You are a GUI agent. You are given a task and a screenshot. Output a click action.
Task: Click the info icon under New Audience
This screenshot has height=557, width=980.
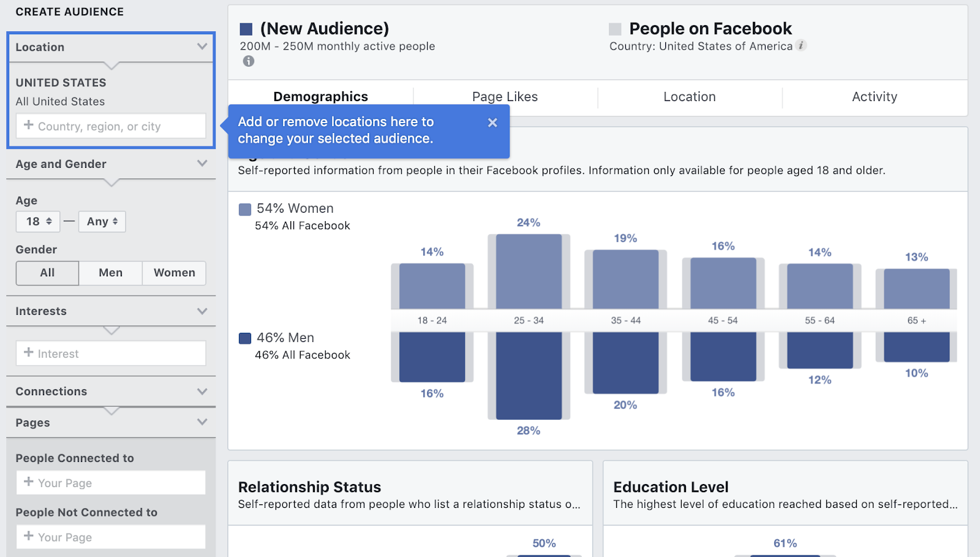(248, 61)
